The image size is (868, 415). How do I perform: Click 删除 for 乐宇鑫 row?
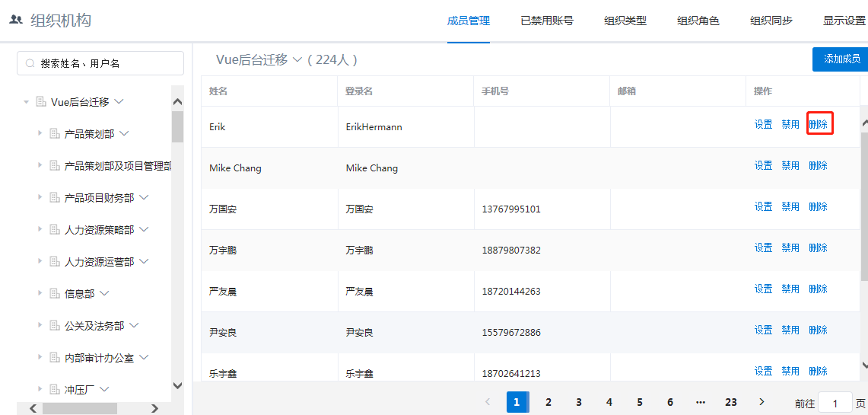pos(819,371)
